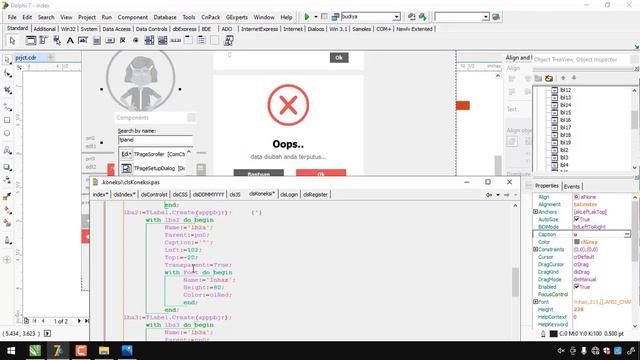Click the up arrow in Object TreeView toolbar

563,78
